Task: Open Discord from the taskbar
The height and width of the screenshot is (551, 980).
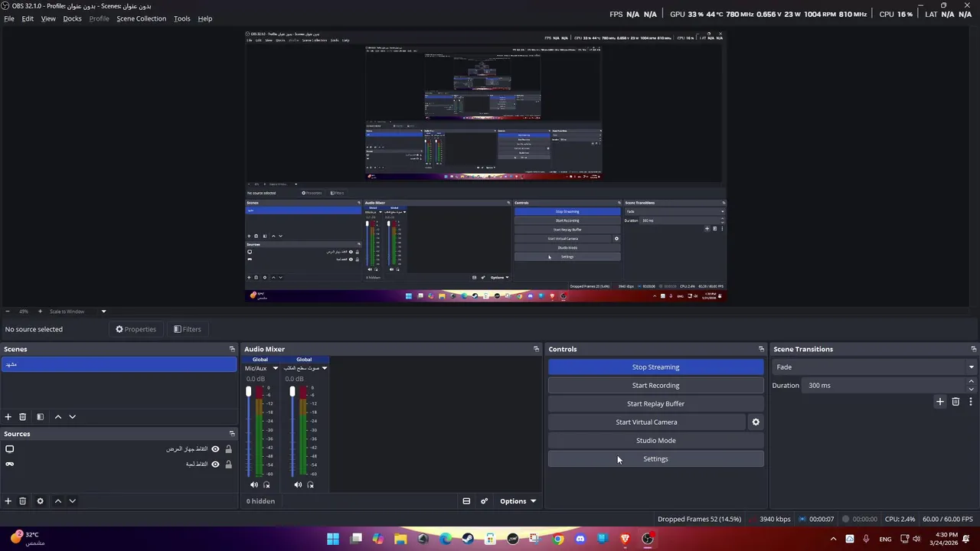Action: pos(580,539)
